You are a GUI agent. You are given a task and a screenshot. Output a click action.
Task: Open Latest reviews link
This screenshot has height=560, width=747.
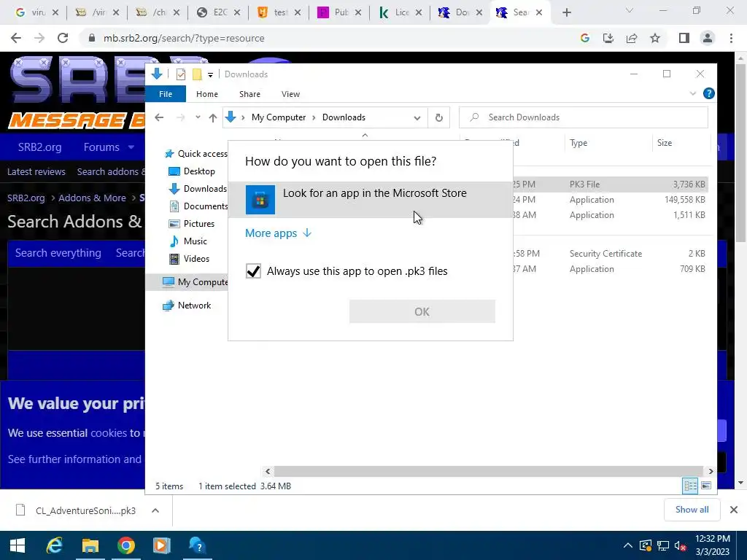click(x=36, y=172)
